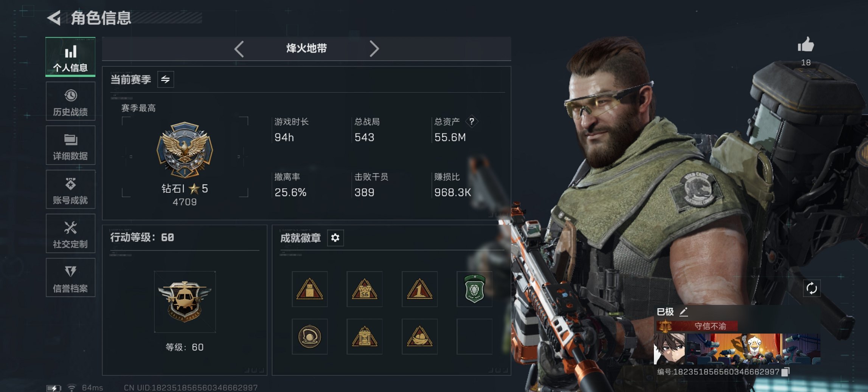The height and width of the screenshot is (392, 868).
Task: Give a thumbs-up like to this profile
Action: pos(806,45)
